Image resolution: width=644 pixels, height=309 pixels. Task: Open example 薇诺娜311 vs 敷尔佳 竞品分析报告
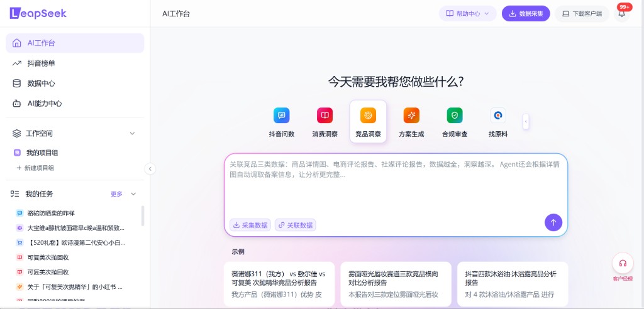click(279, 284)
